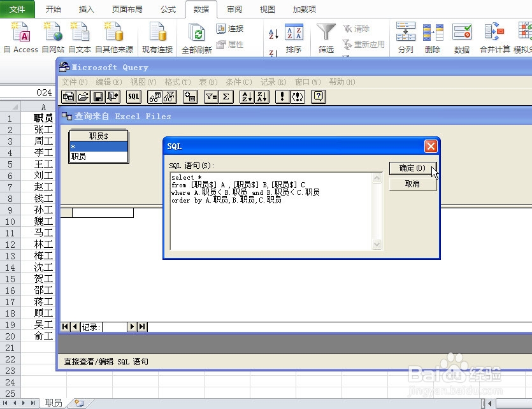Click Consolidate (合并计算) icon

tap(494, 38)
